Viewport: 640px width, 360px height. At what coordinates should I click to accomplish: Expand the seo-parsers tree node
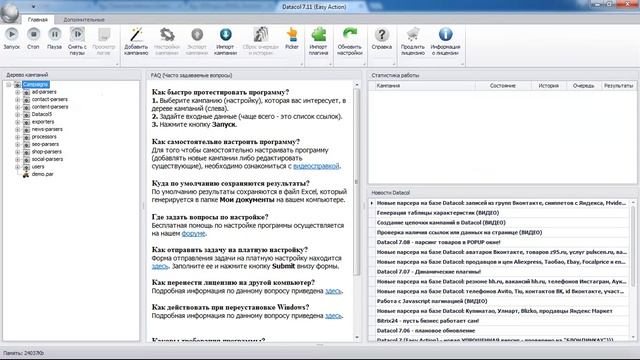[18, 144]
